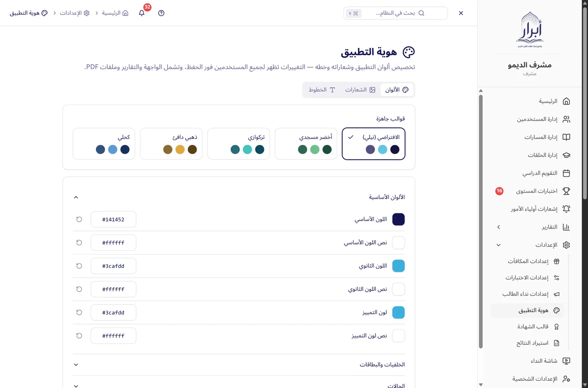
Task: Open إدارة المستخدمين users icon
Action: [x=566, y=119]
